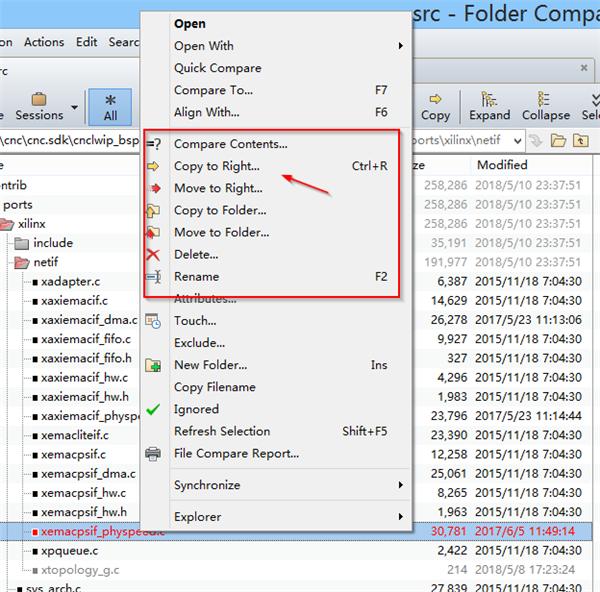The image size is (600, 592).
Task: Click the up-one-level folder icon
Action: click(x=580, y=141)
